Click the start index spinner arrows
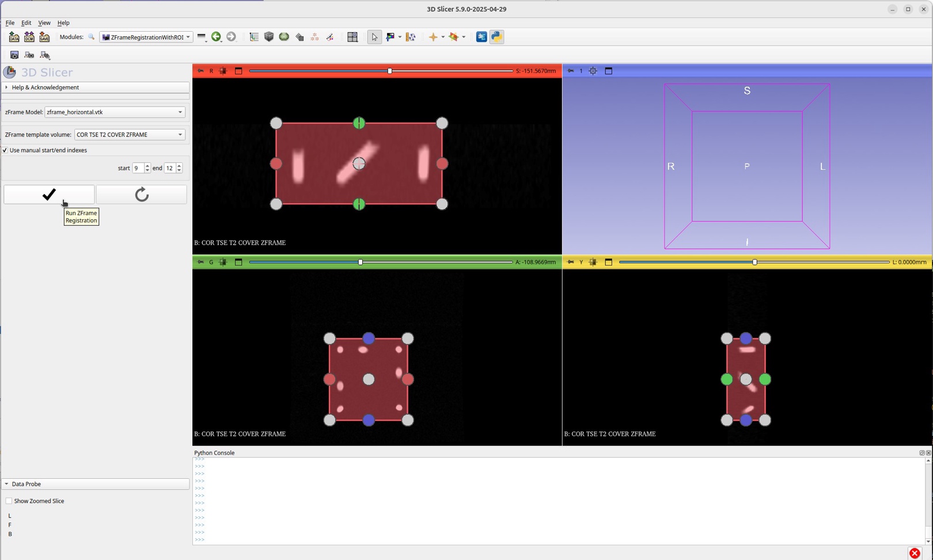The image size is (933, 560). click(x=147, y=168)
